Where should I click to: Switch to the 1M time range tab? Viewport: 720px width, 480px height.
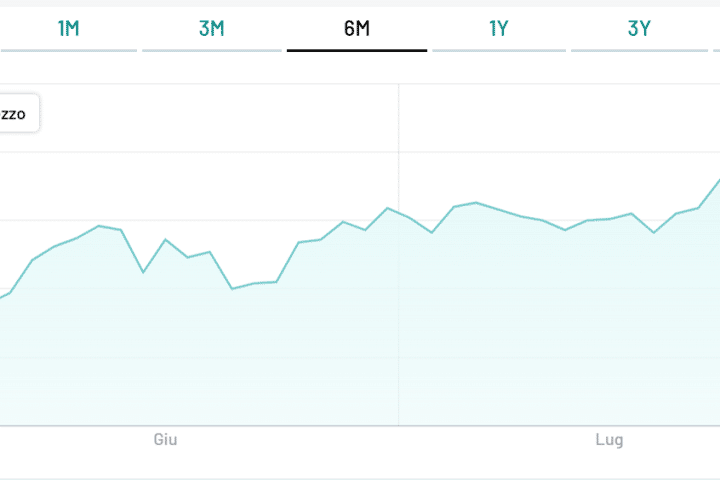pyautogui.click(x=68, y=28)
